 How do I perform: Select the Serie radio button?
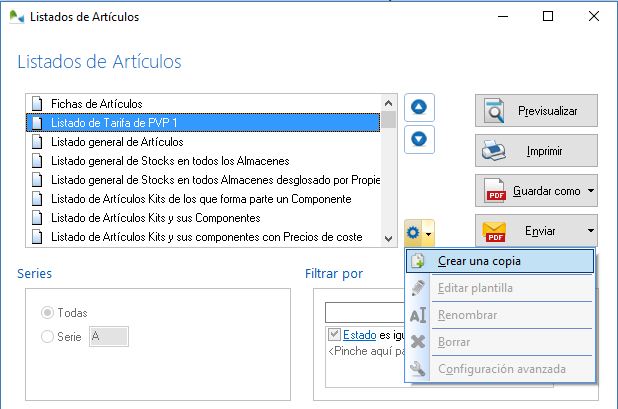47,336
